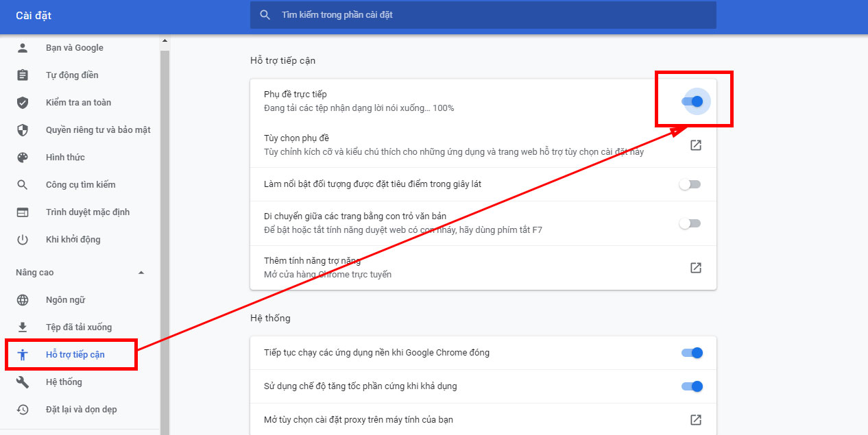Click the wrench icon for Hệ thống

coord(23,382)
